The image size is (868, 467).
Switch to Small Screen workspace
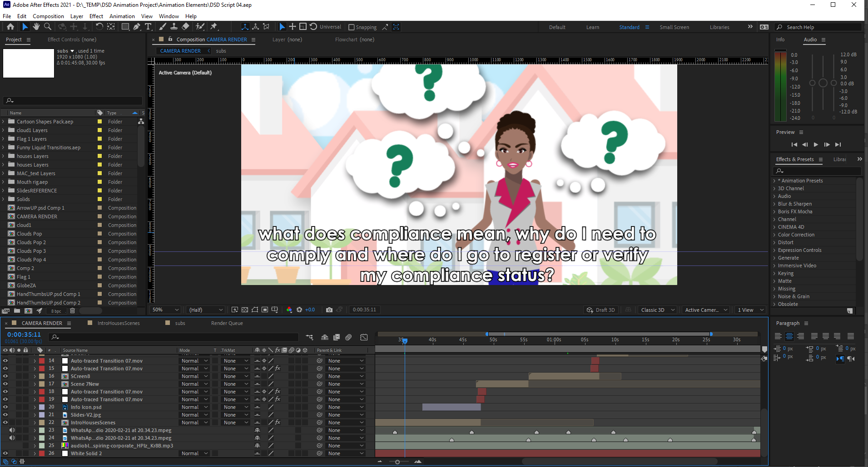tap(674, 27)
